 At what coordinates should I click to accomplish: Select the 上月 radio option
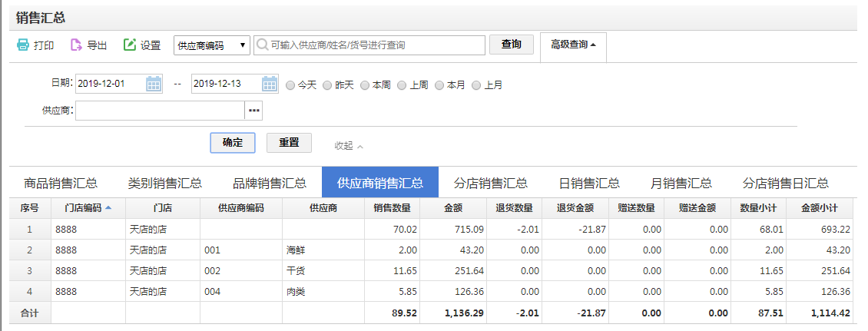coord(476,86)
